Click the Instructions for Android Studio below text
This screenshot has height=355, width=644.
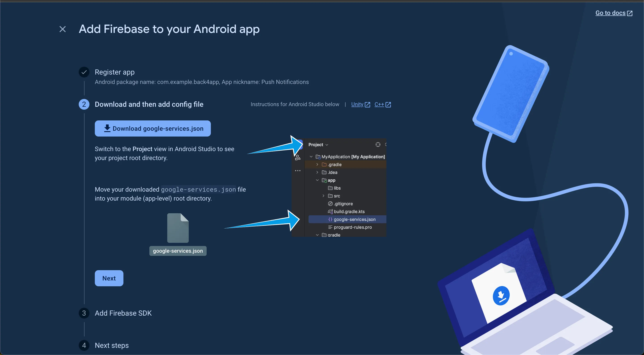click(x=295, y=104)
